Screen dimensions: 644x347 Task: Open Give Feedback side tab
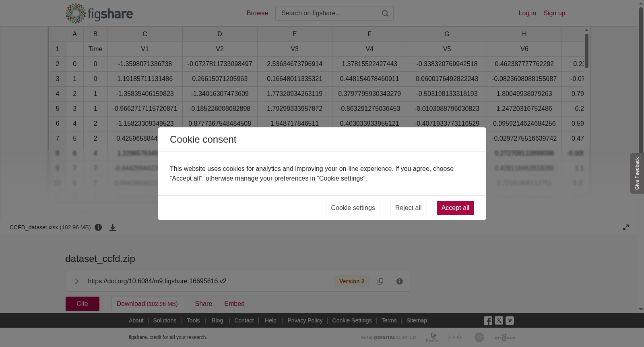(637, 173)
